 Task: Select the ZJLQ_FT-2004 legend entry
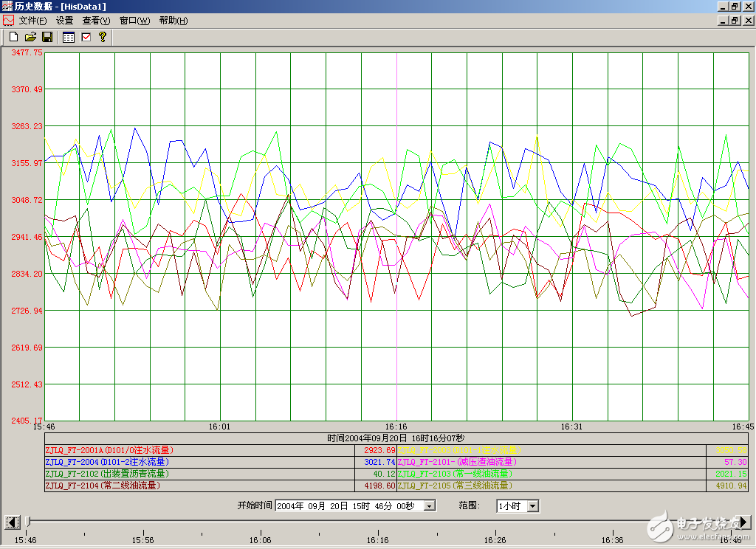[109, 462]
